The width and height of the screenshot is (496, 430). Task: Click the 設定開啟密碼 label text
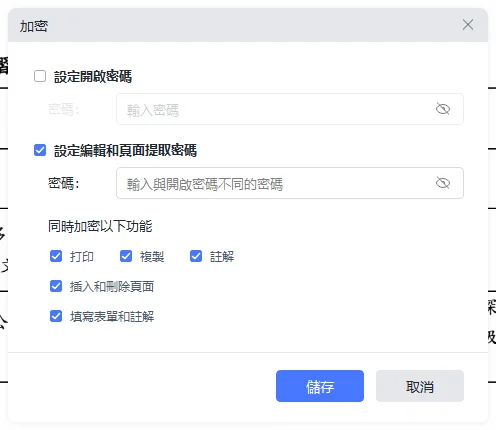(93, 76)
